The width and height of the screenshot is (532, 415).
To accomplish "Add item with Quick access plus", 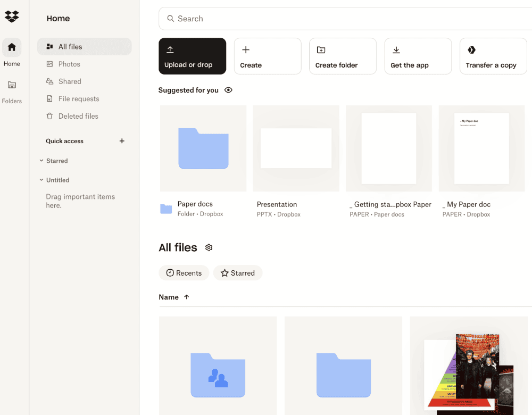I will 122,141.
